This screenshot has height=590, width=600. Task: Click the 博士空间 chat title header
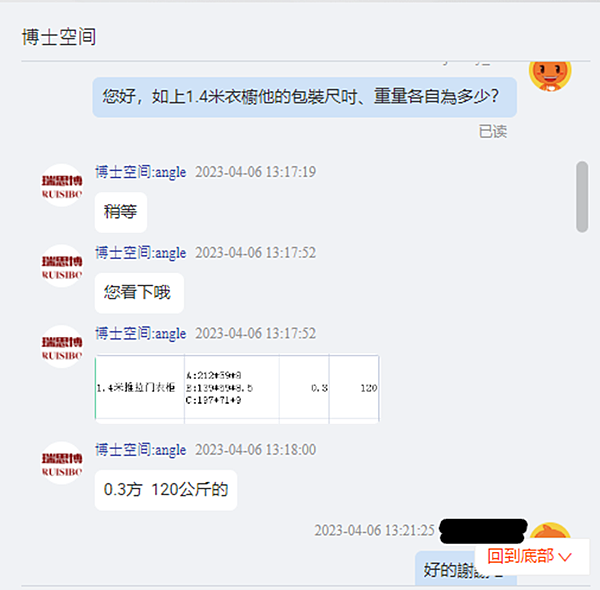pos(59,37)
